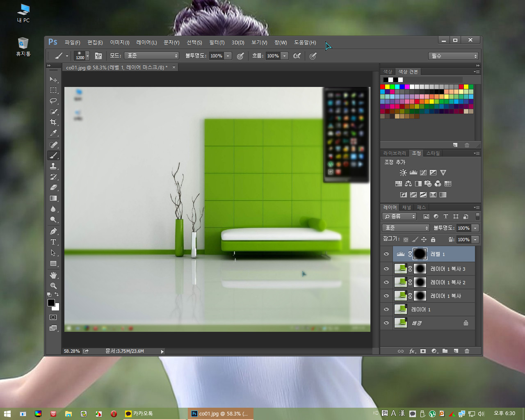
Task: Pick the red swatch in swatches panel
Action: [x=383, y=87]
